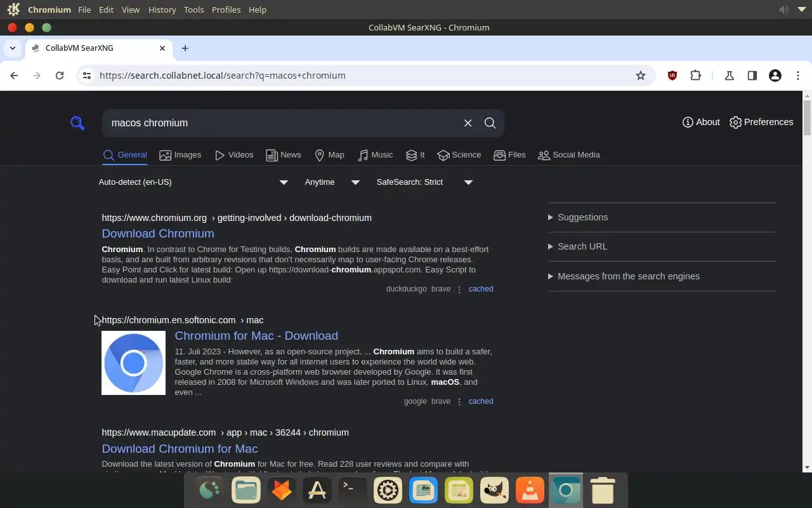Open Download Chromium result link
Image resolution: width=812 pixels, height=508 pixels.
[x=158, y=234]
